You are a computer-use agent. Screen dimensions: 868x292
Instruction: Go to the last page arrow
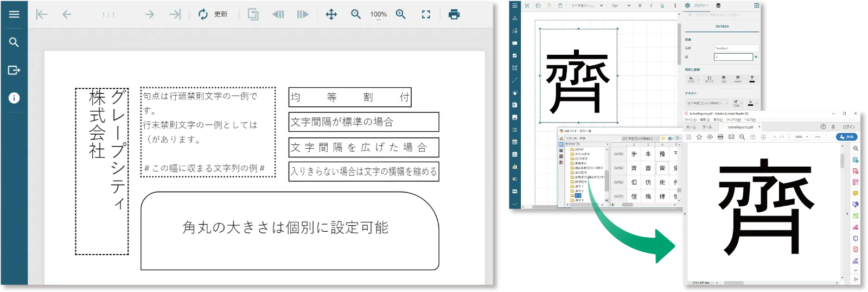175,14
